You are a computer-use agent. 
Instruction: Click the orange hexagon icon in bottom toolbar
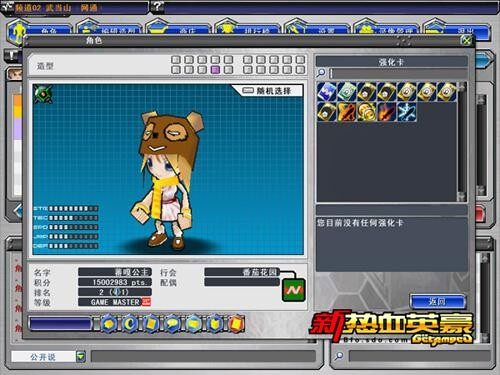pyautogui.click(x=236, y=323)
